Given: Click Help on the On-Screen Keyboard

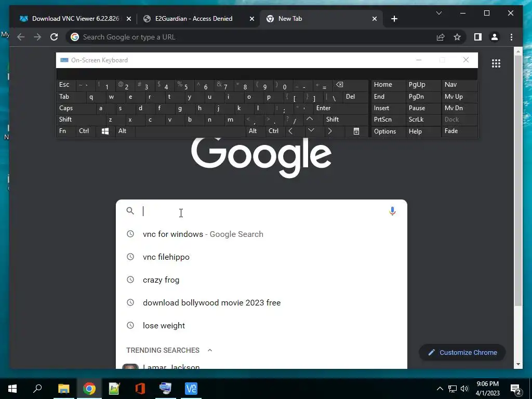Looking at the screenshot, I should (423, 131).
